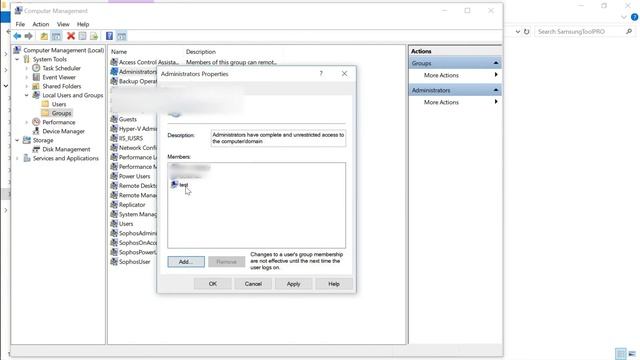Click the red Delete X toolbar icon
This screenshot has width=640, height=360.
[x=71, y=36]
